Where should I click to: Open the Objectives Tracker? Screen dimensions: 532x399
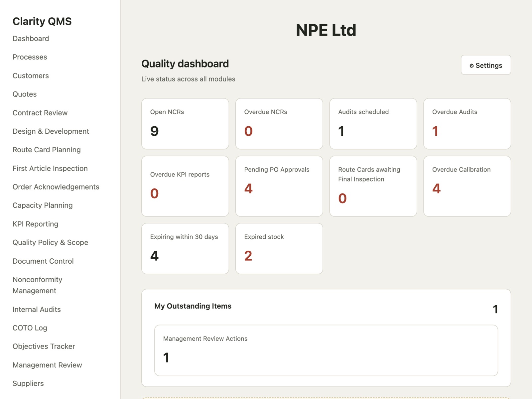click(44, 346)
